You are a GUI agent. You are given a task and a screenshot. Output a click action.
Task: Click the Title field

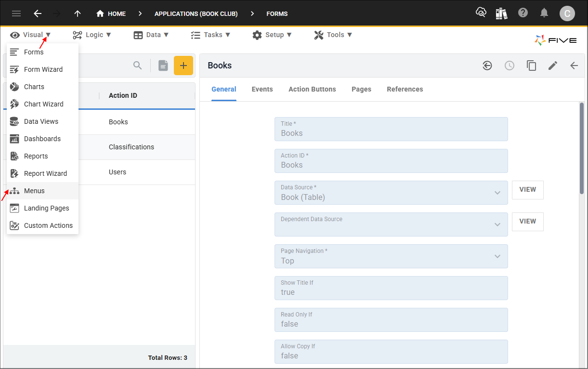(x=391, y=129)
